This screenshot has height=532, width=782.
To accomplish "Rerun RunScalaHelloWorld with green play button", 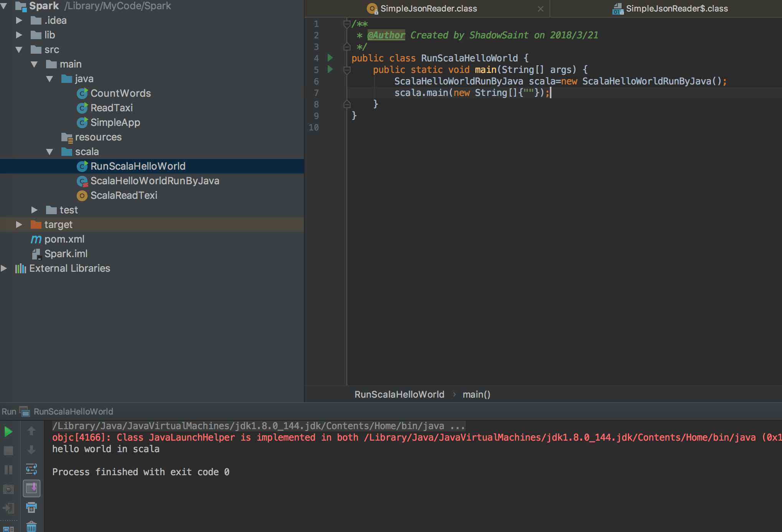I will [x=8, y=431].
